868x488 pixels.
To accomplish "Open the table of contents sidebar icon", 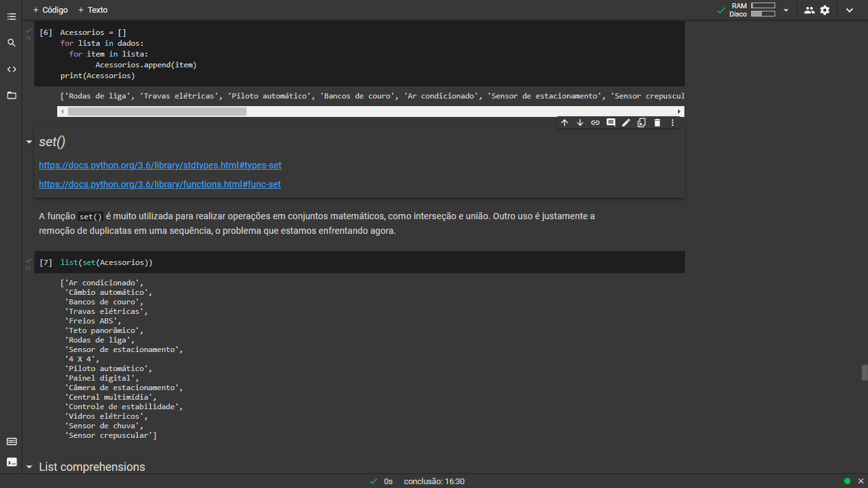I will click(11, 17).
